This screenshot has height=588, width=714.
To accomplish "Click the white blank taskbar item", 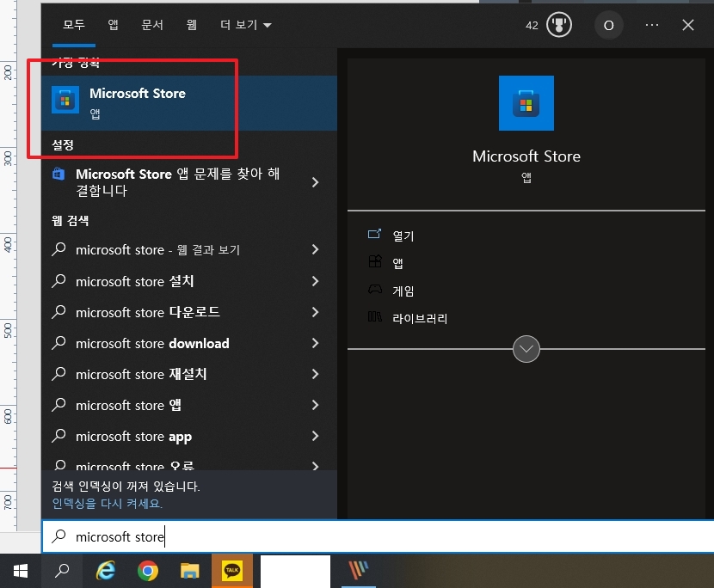I will point(295,571).
